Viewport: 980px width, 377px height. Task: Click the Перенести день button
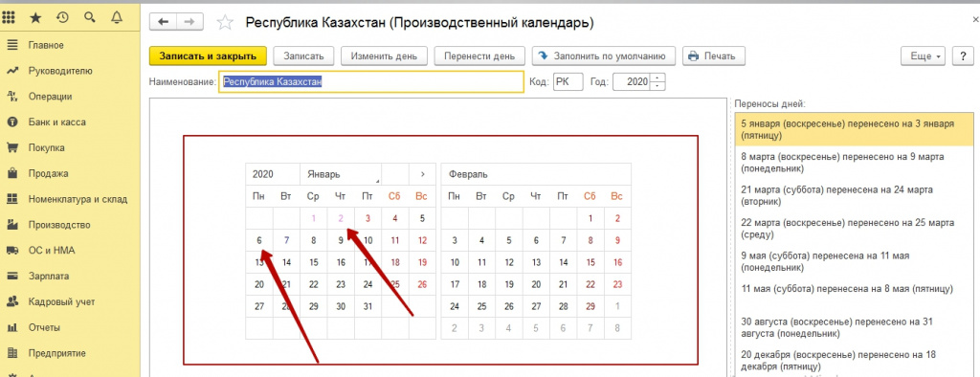pyautogui.click(x=479, y=55)
